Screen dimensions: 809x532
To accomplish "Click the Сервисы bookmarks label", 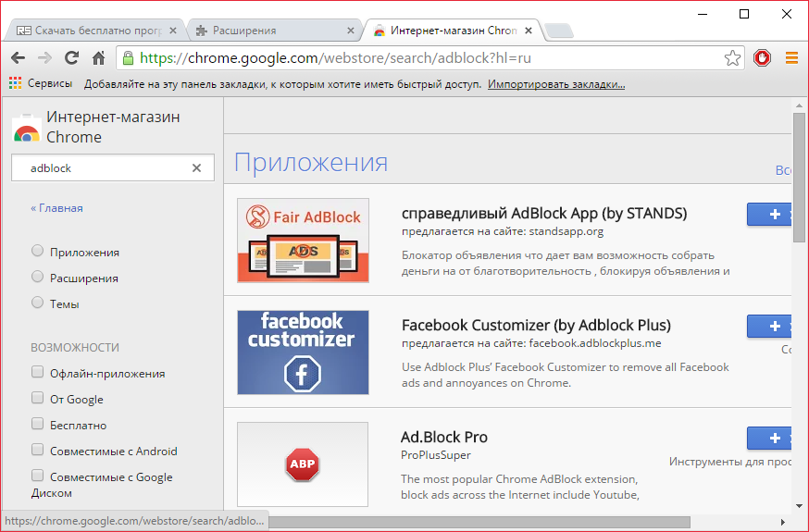I will pos(50,83).
